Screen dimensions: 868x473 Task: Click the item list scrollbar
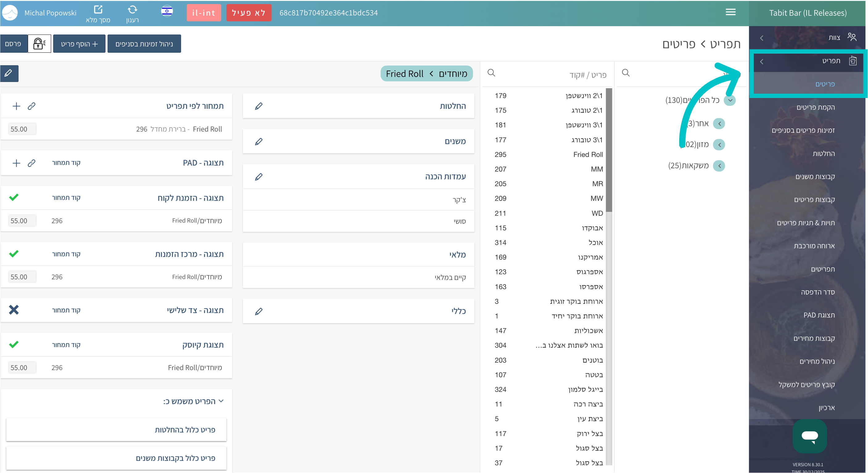coord(609,150)
